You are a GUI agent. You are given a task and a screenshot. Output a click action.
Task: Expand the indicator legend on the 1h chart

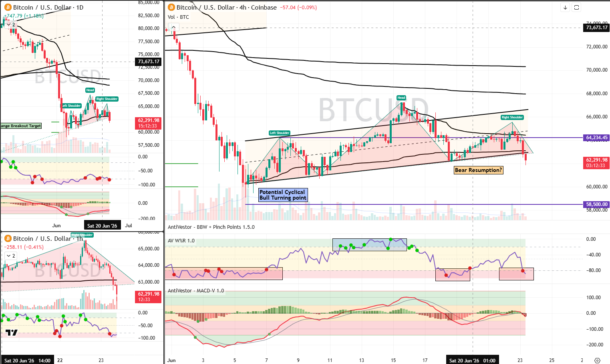coord(11,256)
